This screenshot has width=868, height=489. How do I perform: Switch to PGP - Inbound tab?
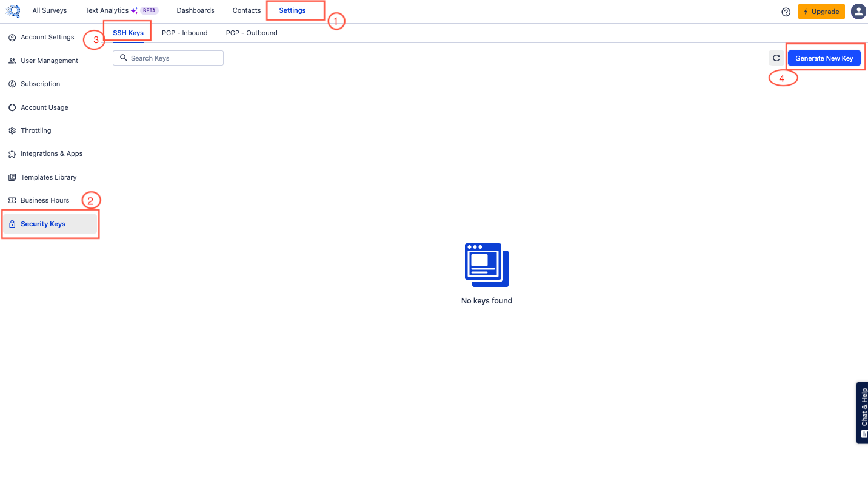184,33
